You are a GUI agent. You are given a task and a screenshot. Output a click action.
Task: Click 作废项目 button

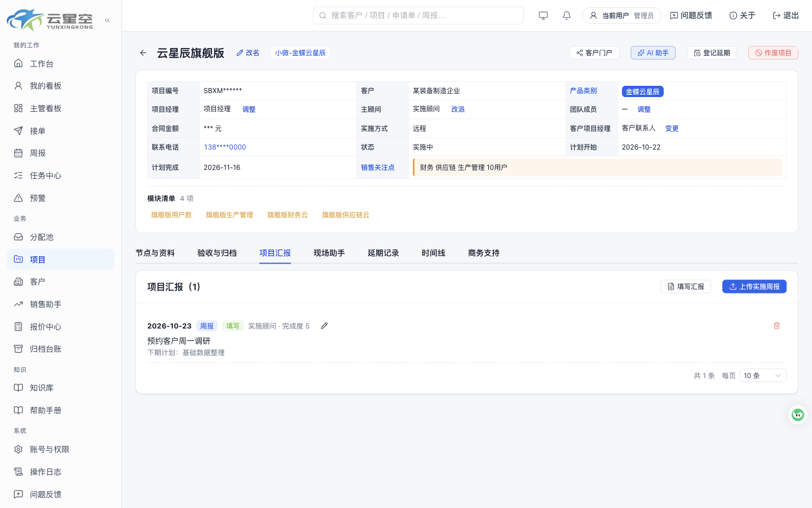[x=773, y=53]
